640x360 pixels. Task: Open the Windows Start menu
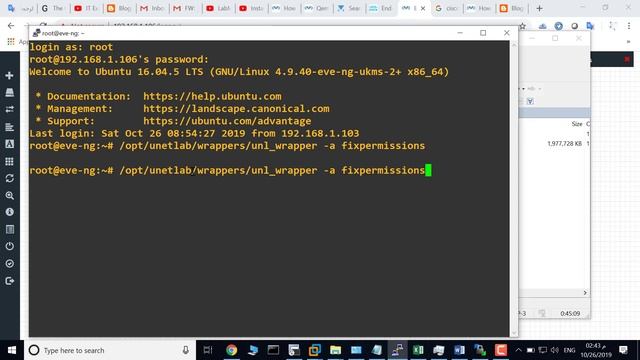click(12, 350)
